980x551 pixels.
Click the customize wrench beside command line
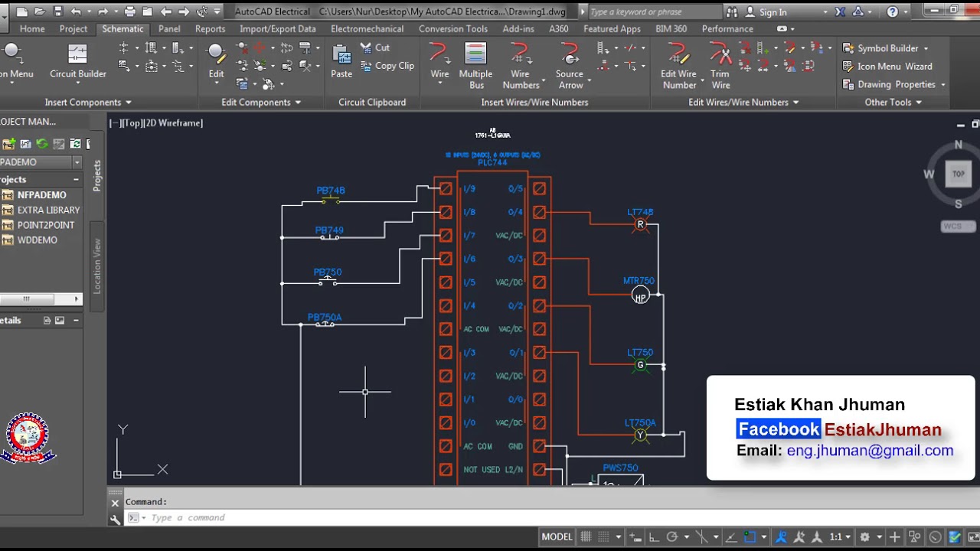(x=115, y=519)
